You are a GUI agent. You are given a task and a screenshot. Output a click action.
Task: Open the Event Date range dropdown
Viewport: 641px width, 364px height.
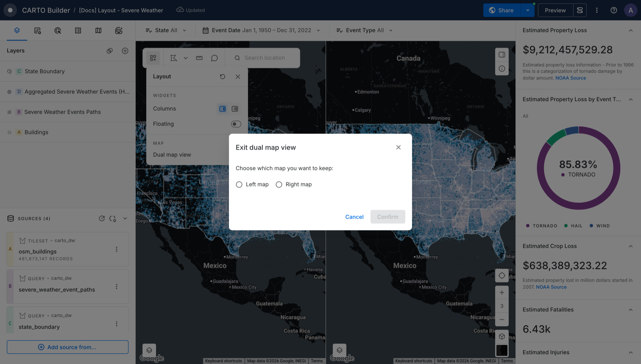point(262,30)
